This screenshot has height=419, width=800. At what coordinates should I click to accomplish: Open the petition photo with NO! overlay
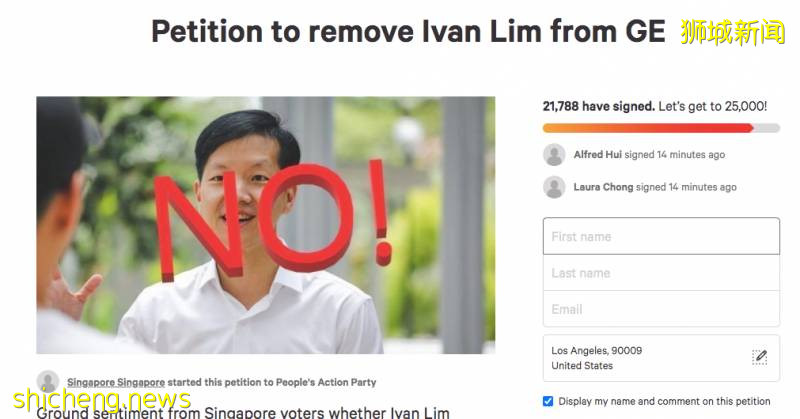click(x=266, y=225)
